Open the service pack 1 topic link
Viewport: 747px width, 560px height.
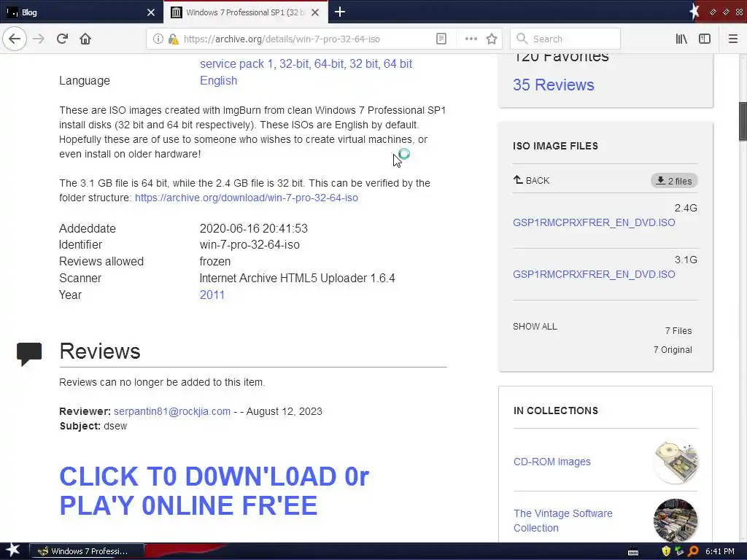(x=236, y=64)
